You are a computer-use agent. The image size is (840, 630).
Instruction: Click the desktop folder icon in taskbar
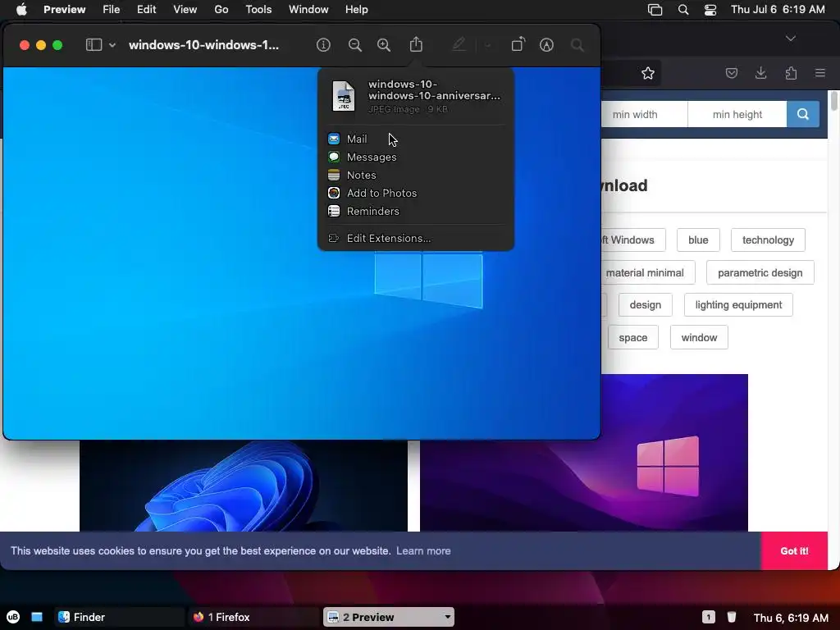click(x=37, y=617)
